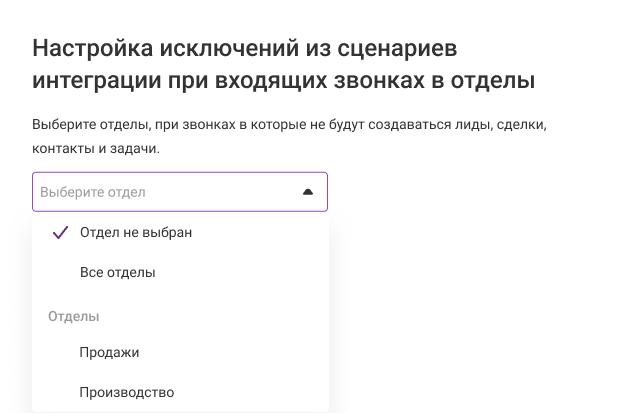Click the description text about leads and deals

(289, 125)
